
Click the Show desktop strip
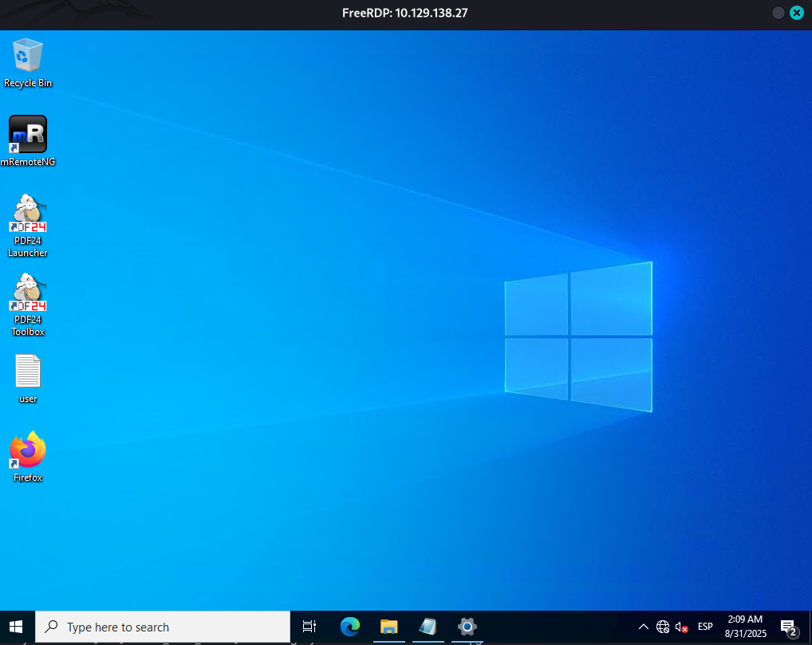[x=810, y=627]
